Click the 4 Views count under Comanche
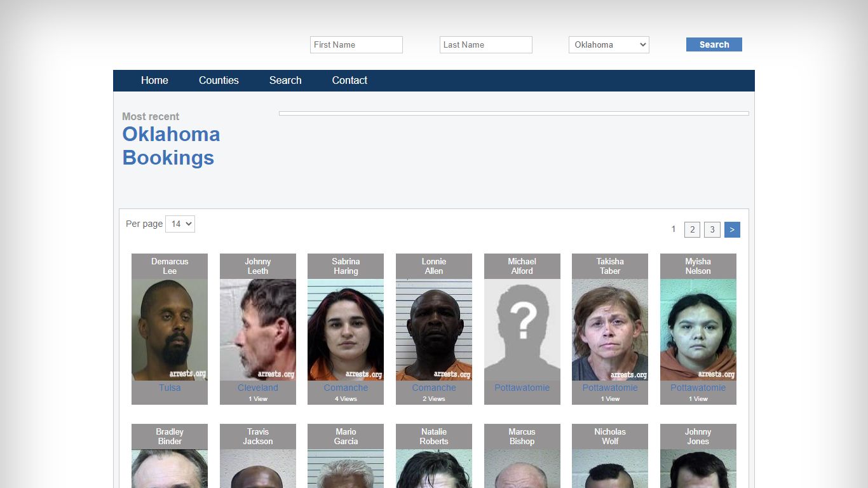The image size is (868, 488). [346, 399]
